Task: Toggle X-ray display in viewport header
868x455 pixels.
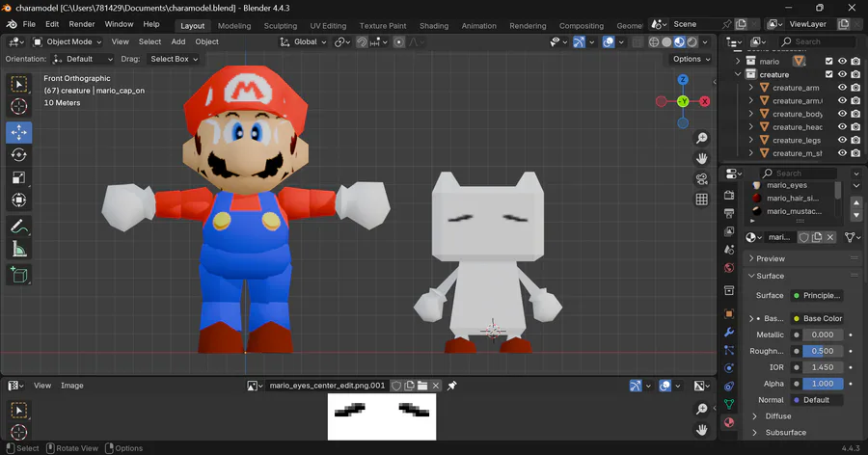Action: click(x=637, y=42)
